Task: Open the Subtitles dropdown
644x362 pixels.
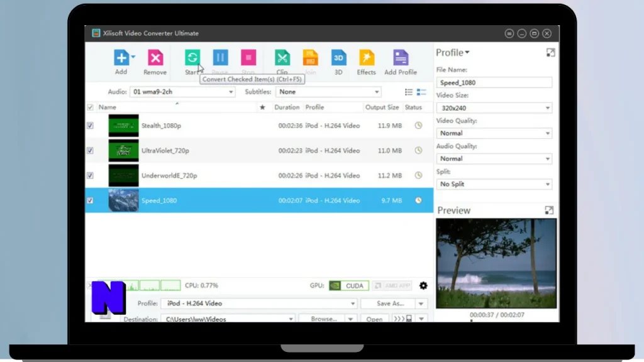Action: pos(328,92)
